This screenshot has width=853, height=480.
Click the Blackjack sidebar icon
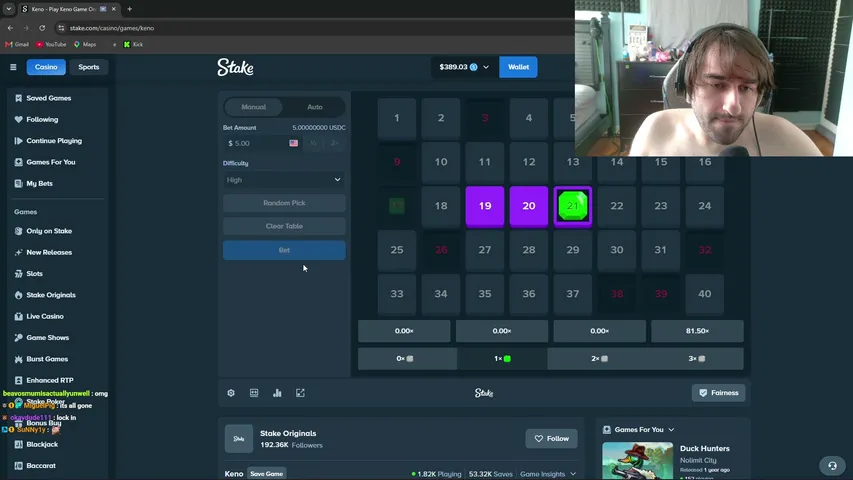click(x=18, y=444)
